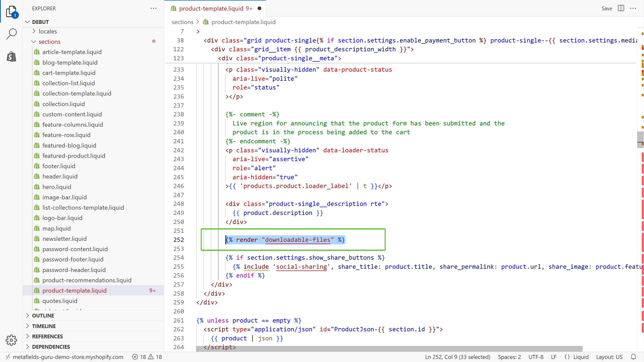This screenshot has height=362, width=644.
Task: Open header.liquid in the file tree
Action: click(x=60, y=176)
